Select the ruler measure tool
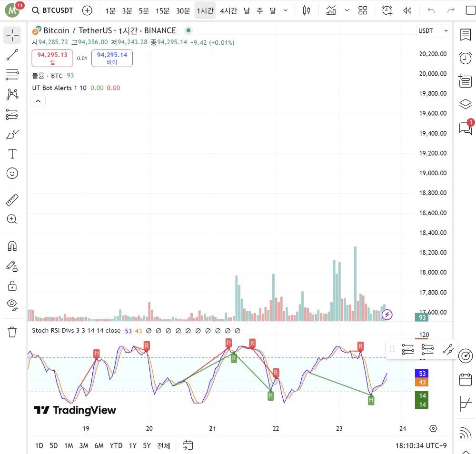The height and width of the screenshot is (454, 476). [12, 200]
